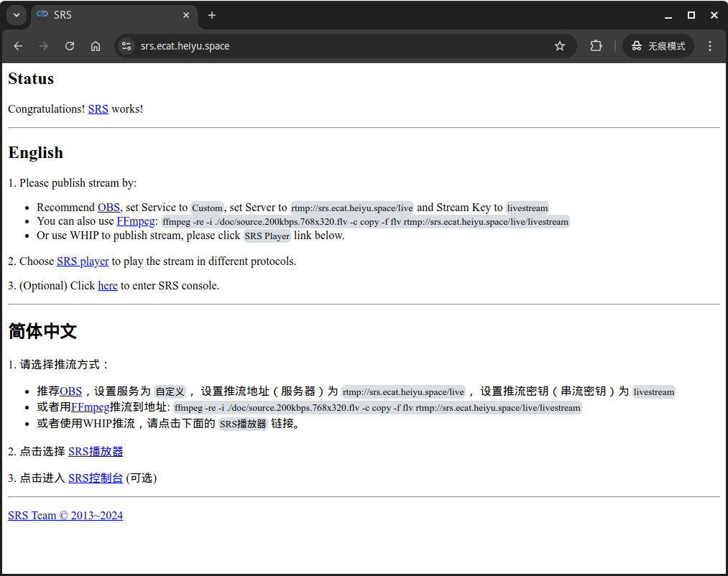Go to the browser home page
This screenshot has width=728, height=576.
[96, 46]
